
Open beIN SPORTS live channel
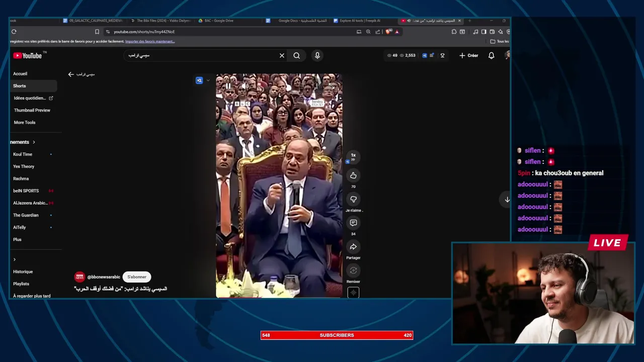26,191
